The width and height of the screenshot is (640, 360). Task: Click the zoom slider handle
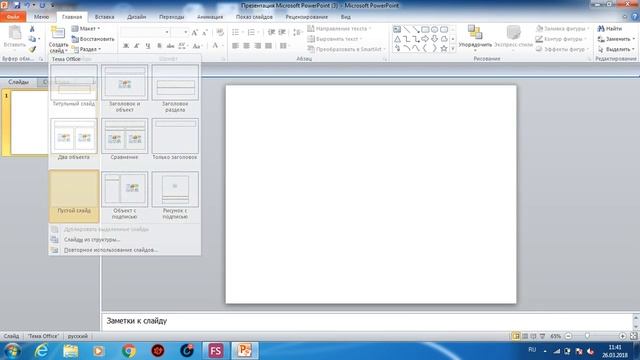(x=587, y=336)
